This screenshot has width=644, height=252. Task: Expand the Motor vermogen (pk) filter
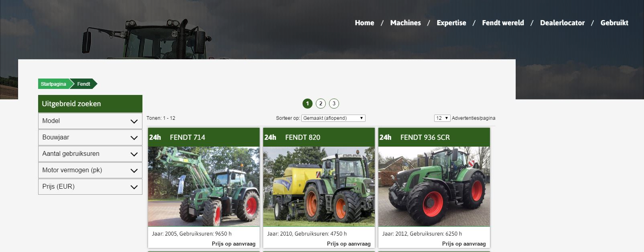pos(90,170)
